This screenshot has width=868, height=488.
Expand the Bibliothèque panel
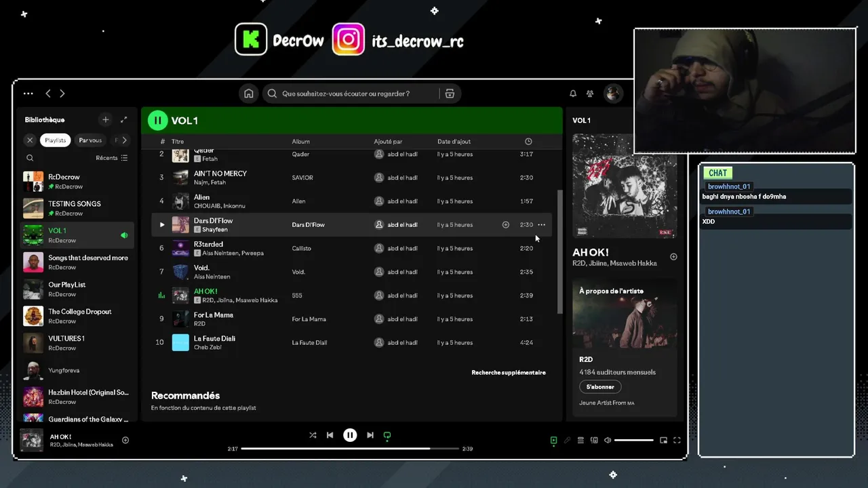(123, 119)
